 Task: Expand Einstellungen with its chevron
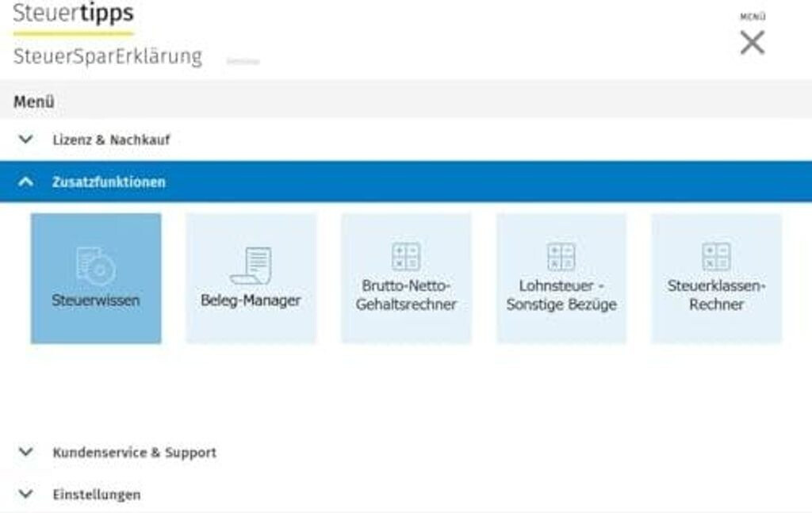click(x=26, y=494)
